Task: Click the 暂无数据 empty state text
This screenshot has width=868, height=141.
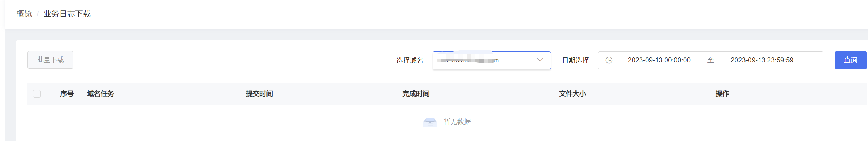Action: coord(457,122)
